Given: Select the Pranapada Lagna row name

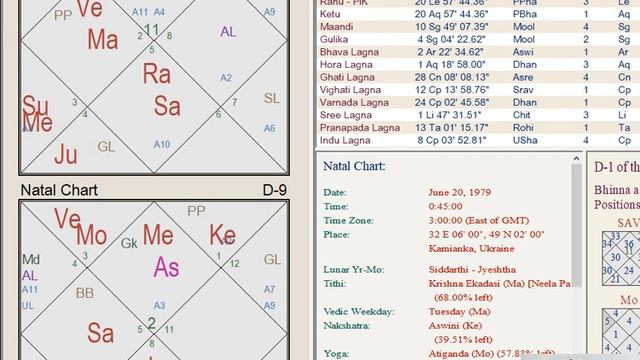Looking at the screenshot, I should (x=360, y=128).
